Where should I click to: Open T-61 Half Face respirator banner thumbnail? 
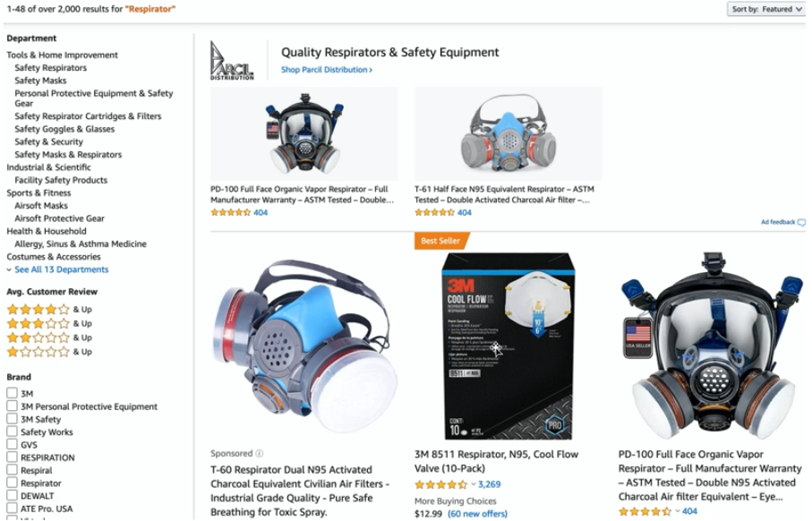coord(508,134)
